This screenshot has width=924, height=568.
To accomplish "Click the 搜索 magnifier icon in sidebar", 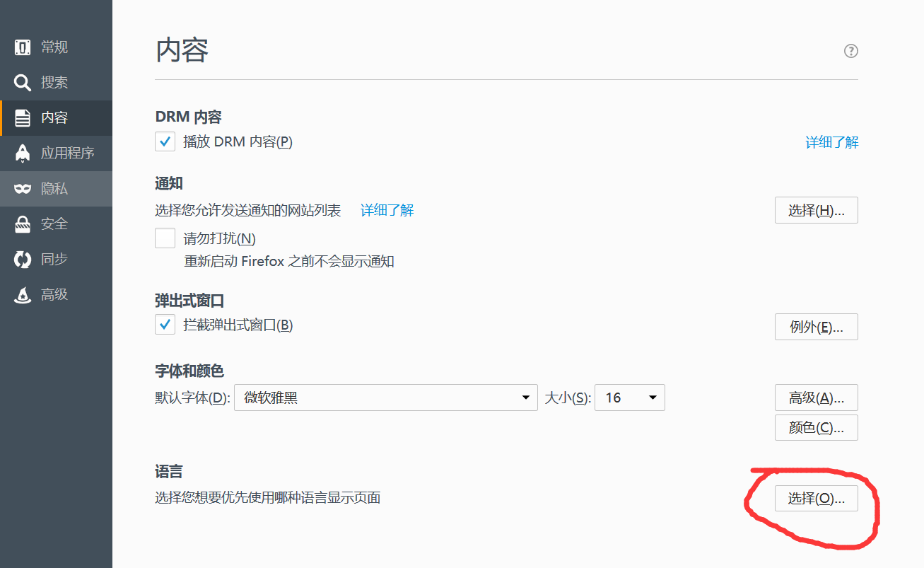I will [x=23, y=83].
